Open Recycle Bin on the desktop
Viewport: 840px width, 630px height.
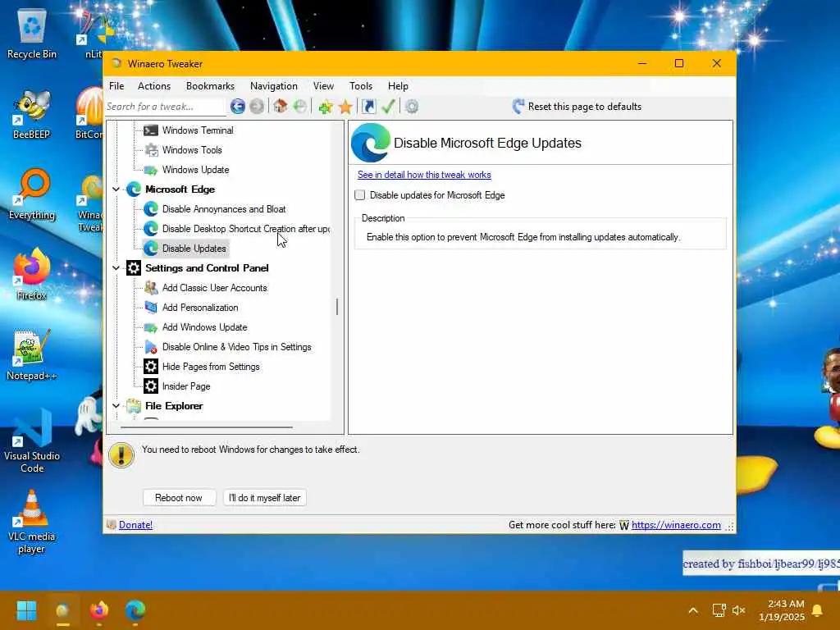32,34
